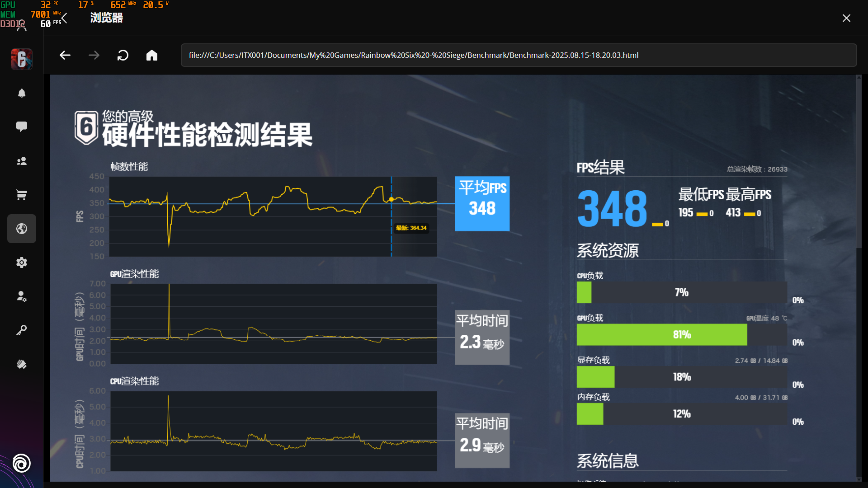Click the key activation icon
The height and width of the screenshot is (488, 868).
coord(22,330)
